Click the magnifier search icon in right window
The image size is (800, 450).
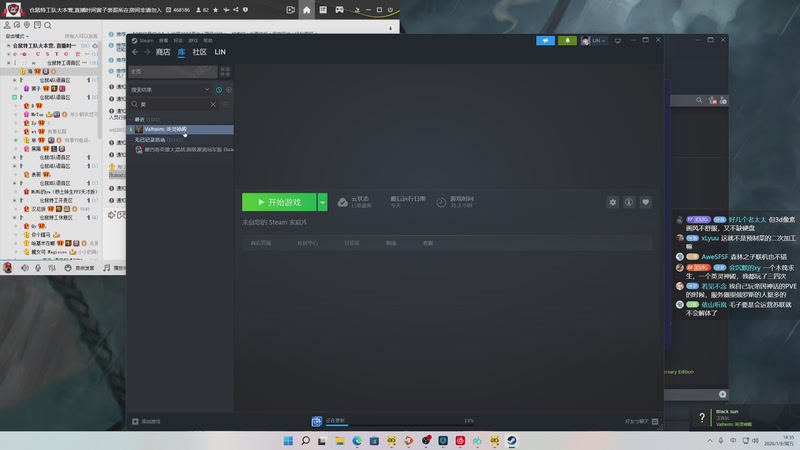pyautogui.click(x=699, y=101)
